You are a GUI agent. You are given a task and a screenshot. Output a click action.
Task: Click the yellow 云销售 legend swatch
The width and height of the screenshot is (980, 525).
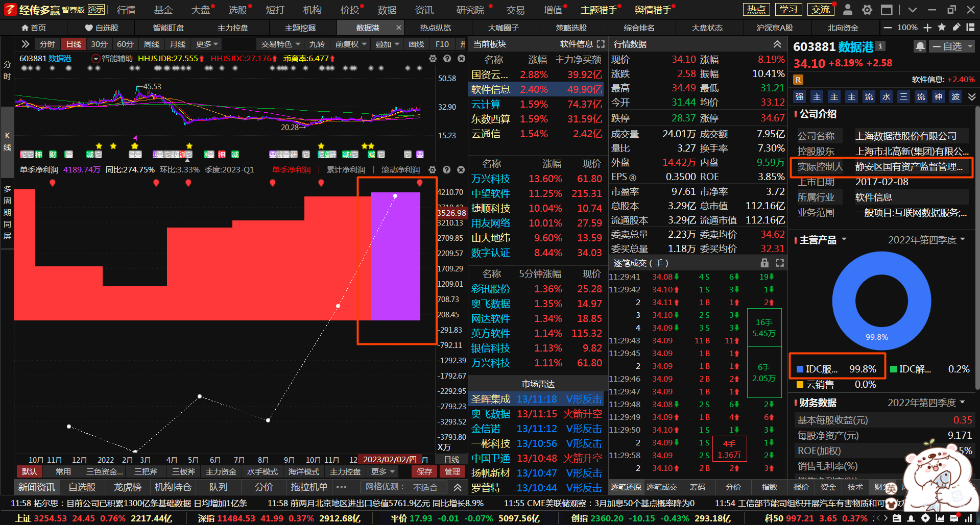(x=800, y=384)
